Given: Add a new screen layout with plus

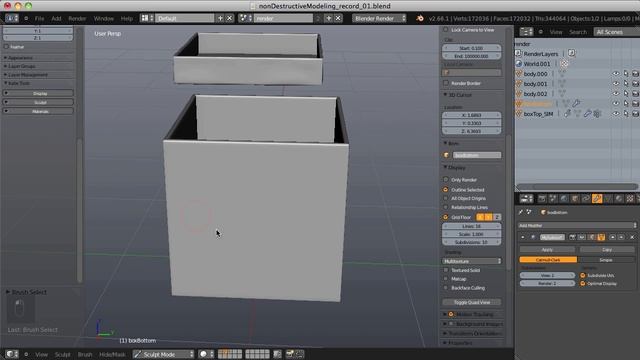Looking at the screenshot, I should coord(220,18).
